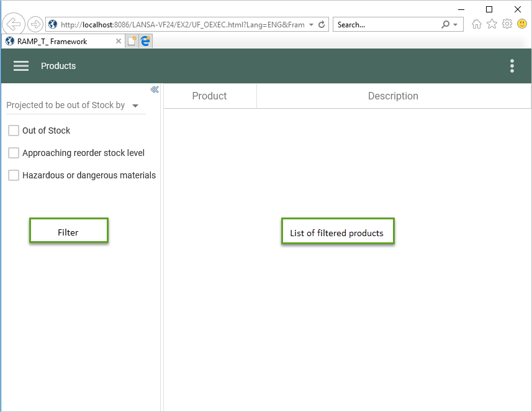Sort by the Product column header
This screenshot has height=412, width=532.
pos(209,96)
